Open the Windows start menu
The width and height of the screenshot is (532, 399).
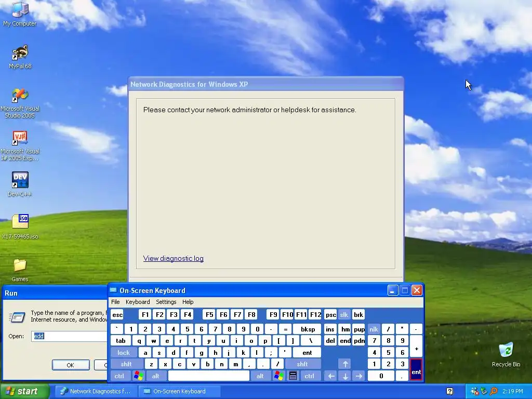(24, 391)
